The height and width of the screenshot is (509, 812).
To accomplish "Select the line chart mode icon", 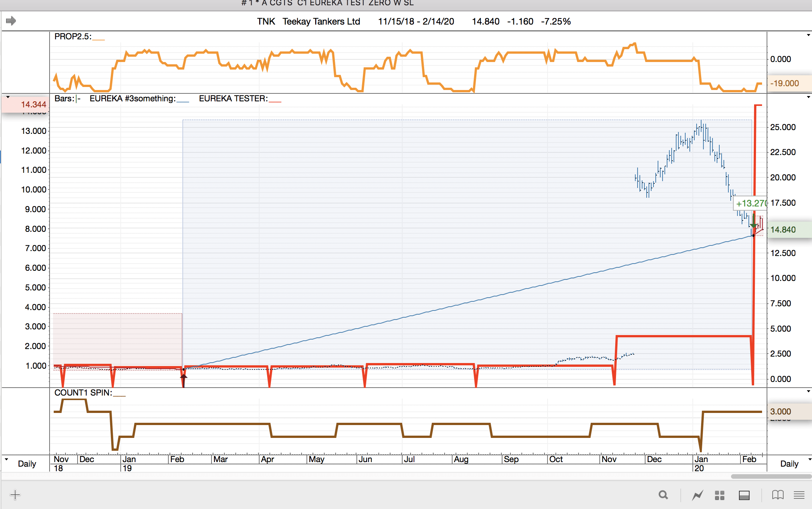I will pyautogui.click(x=697, y=495).
